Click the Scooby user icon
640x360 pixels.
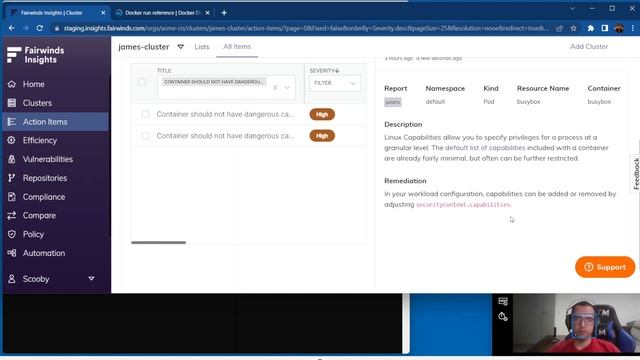12,279
